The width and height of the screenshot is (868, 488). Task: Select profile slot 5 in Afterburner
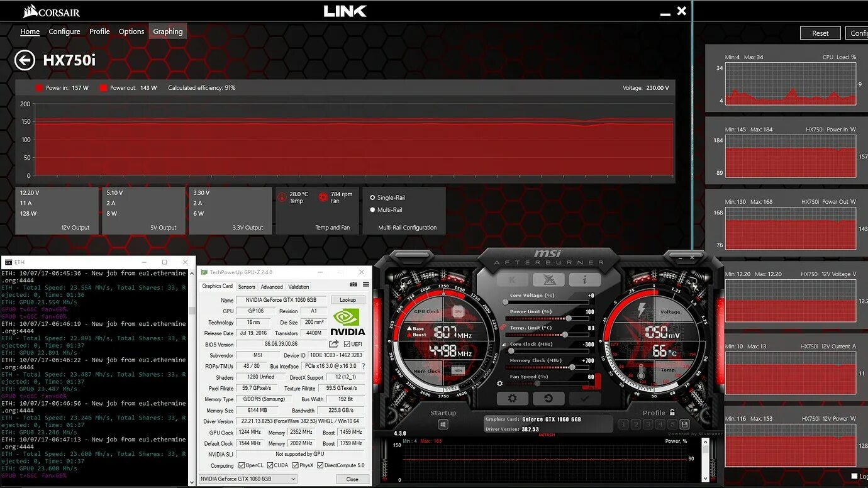pos(672,424)
